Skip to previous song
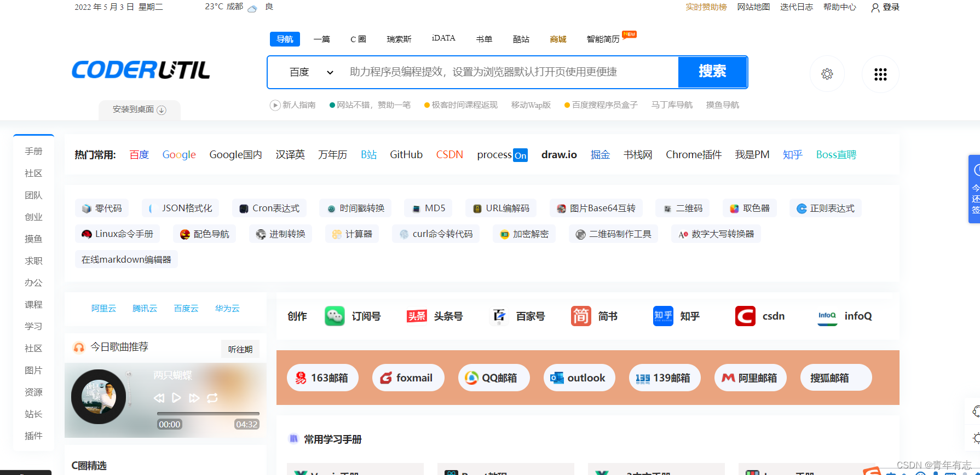This screenshot has width=980, height=475. coord(159,398)
